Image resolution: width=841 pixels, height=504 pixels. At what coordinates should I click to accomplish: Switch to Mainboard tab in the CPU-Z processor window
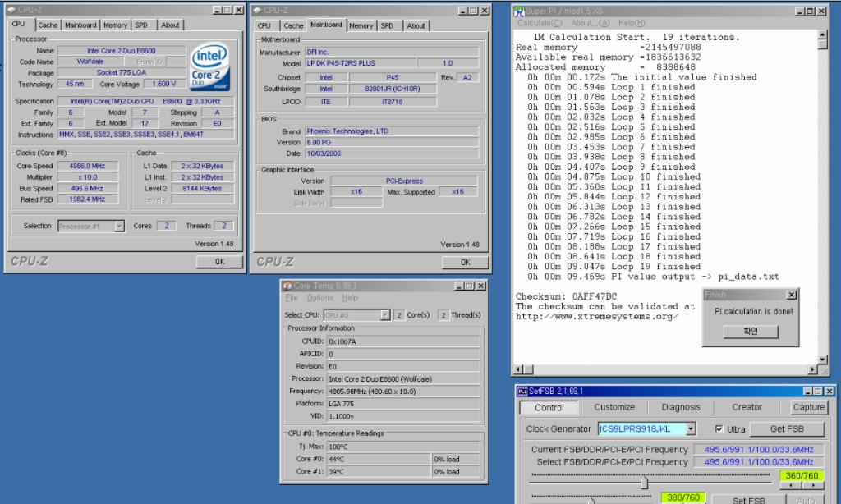(80, 25)
